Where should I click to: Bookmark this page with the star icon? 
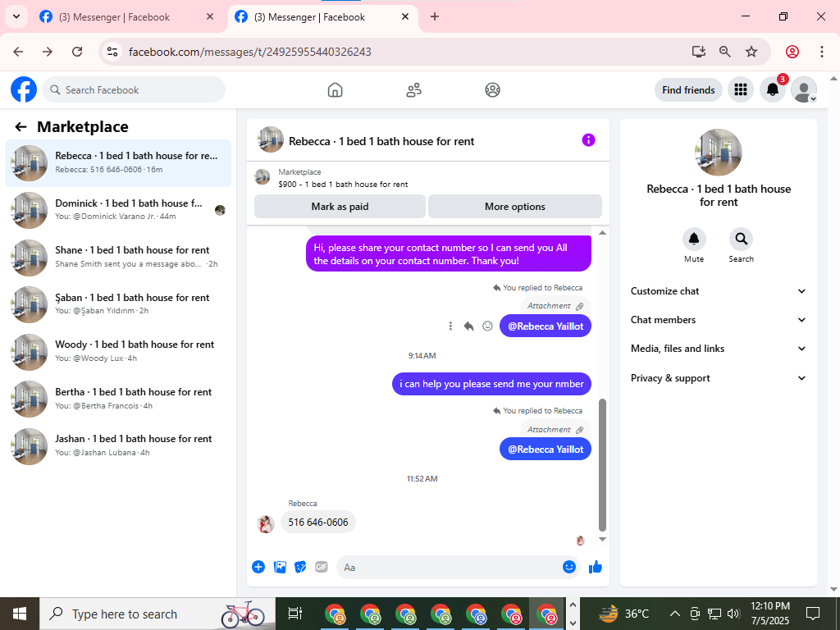(x=751, y=52)
